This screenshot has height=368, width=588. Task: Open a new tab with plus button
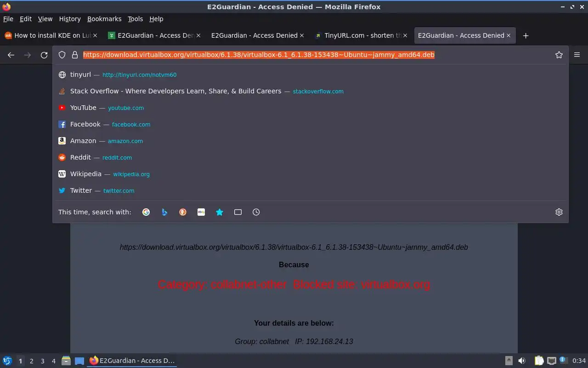click(x=526, y=35)
